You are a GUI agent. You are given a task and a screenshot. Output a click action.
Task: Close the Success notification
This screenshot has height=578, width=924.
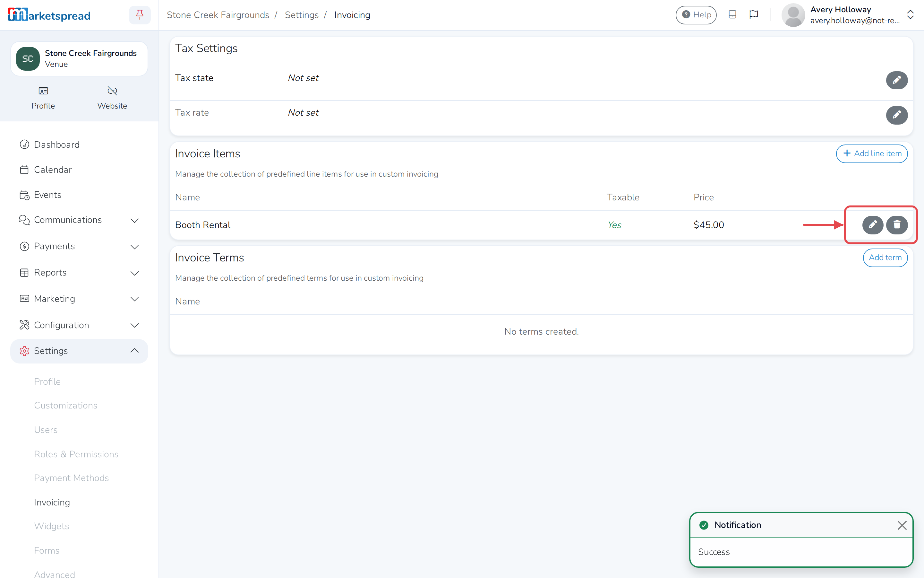tap(902, 525)
